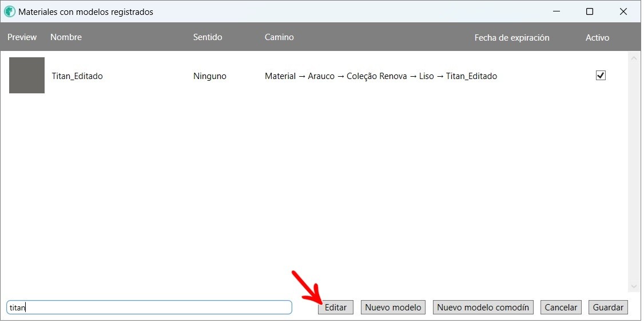This screenshot has height=323, width=644.
Task: Maximize the materials dialog window
Action: (x=589, y=11)
